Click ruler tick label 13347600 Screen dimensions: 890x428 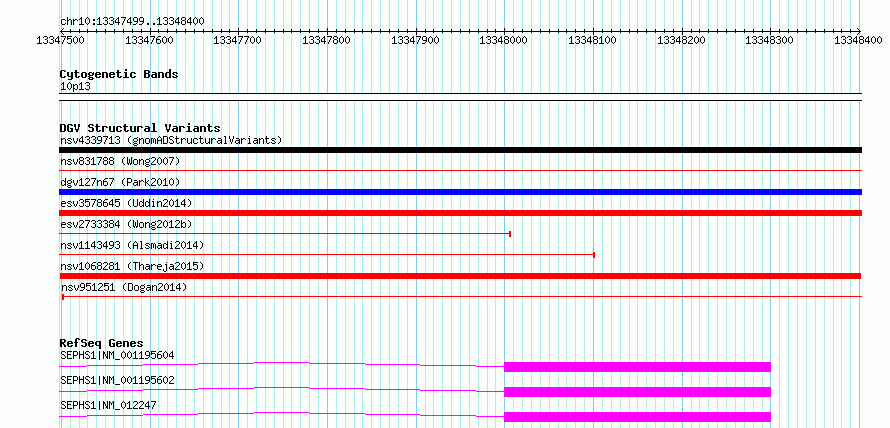(149, 40)
